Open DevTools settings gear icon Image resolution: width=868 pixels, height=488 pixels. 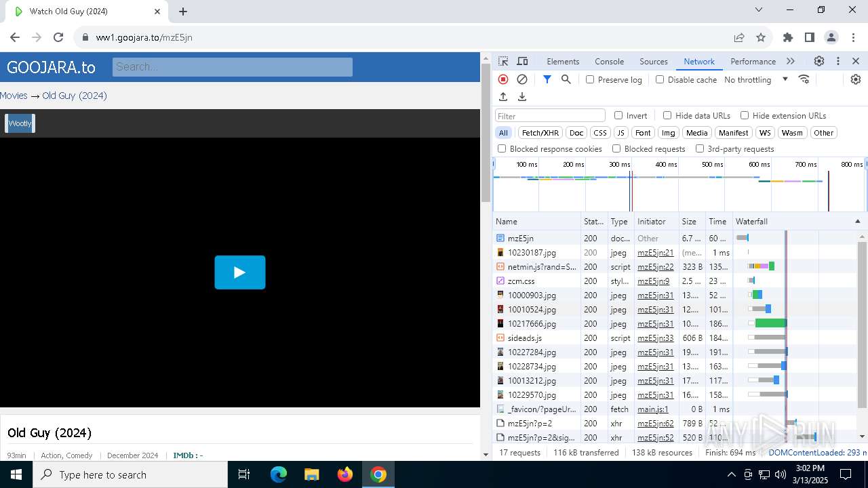coord(819,61)
